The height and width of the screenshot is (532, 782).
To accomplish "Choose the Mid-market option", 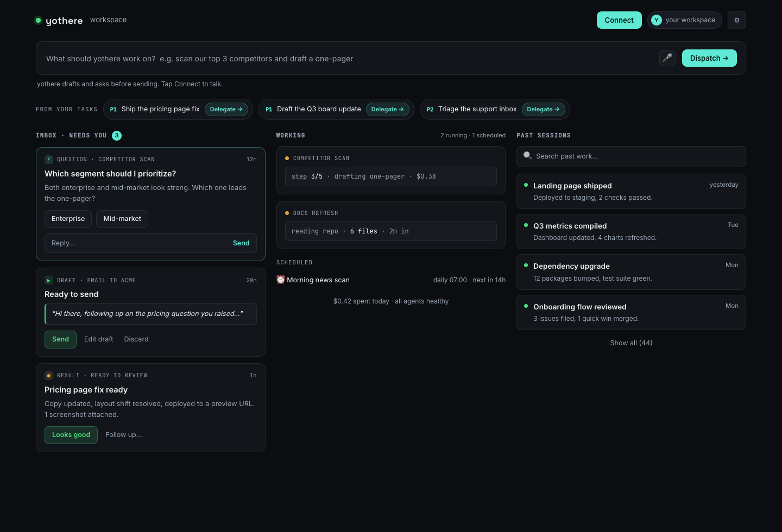I will coord(122,219).
